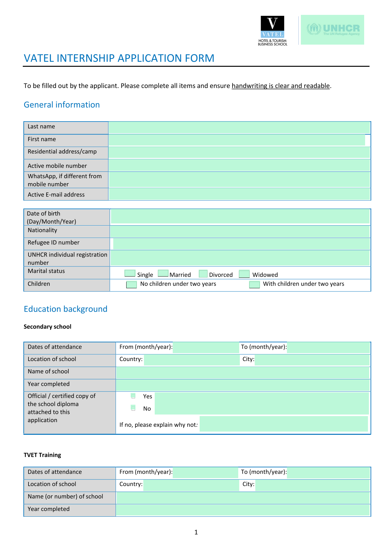Click the General information heading
Viewport: 392px width, 555px height.
[x=62, y=105]
